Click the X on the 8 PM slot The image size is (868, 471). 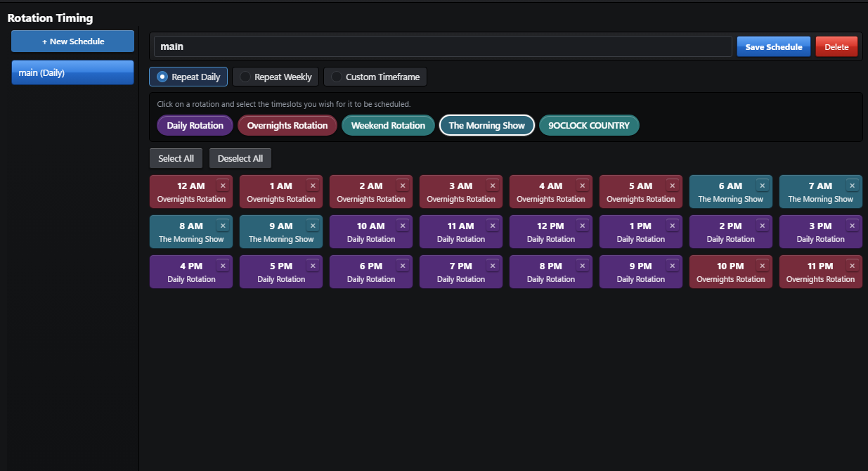(x=583, y=266)
